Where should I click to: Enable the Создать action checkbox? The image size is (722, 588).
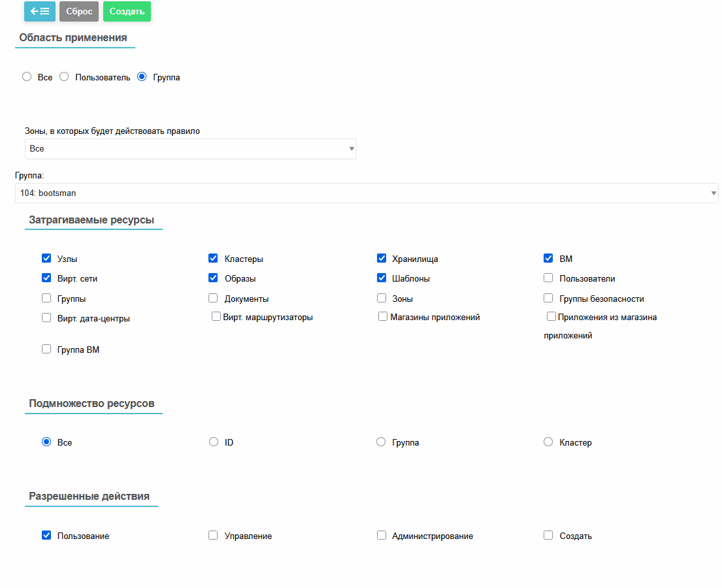pos(548,535)
